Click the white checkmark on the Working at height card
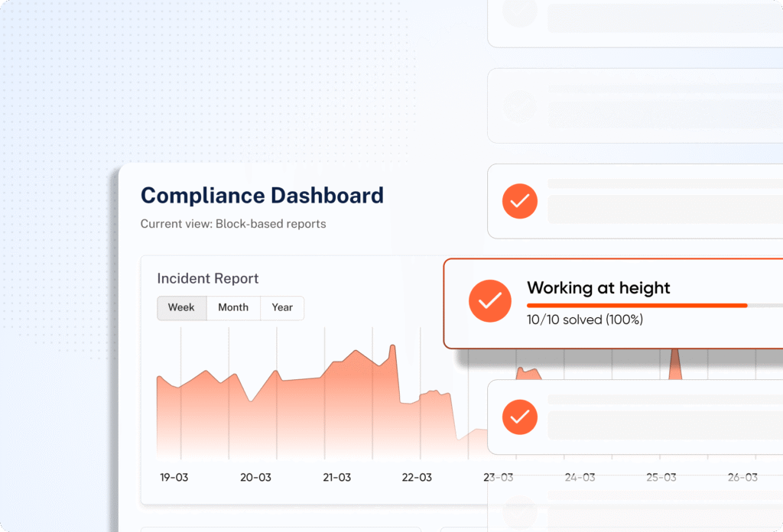Screen dimensions: 783x532 490,301
